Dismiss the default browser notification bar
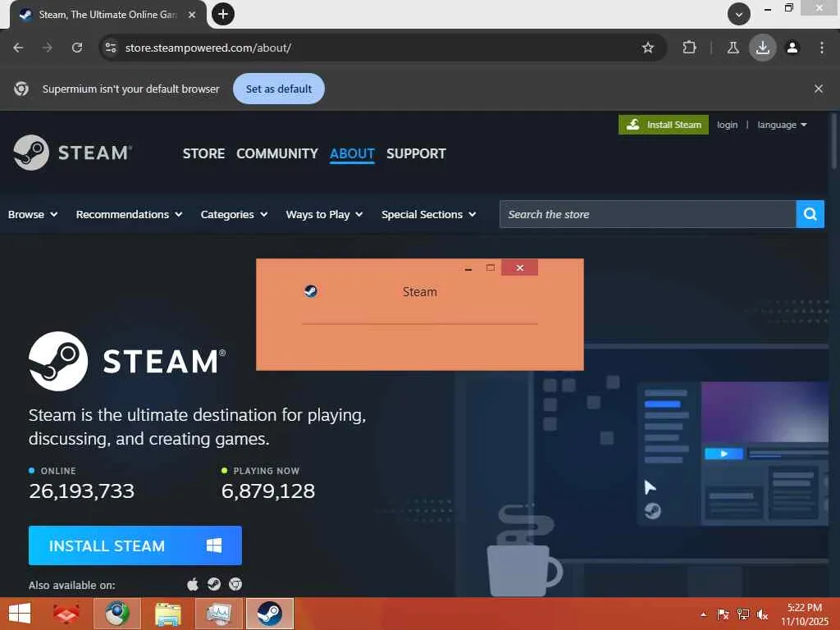Image resolution: width=840 pixels, height=630 pixels. pos(818,89)
